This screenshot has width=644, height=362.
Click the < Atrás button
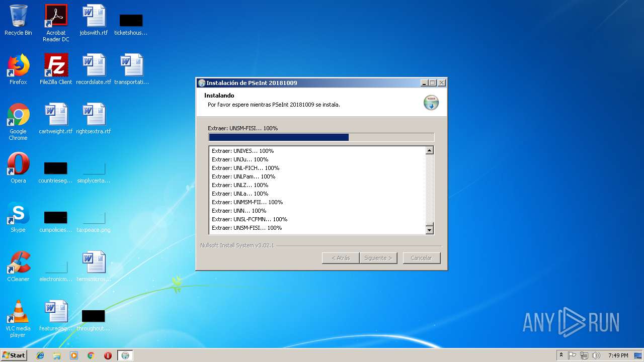coord(341,258)
